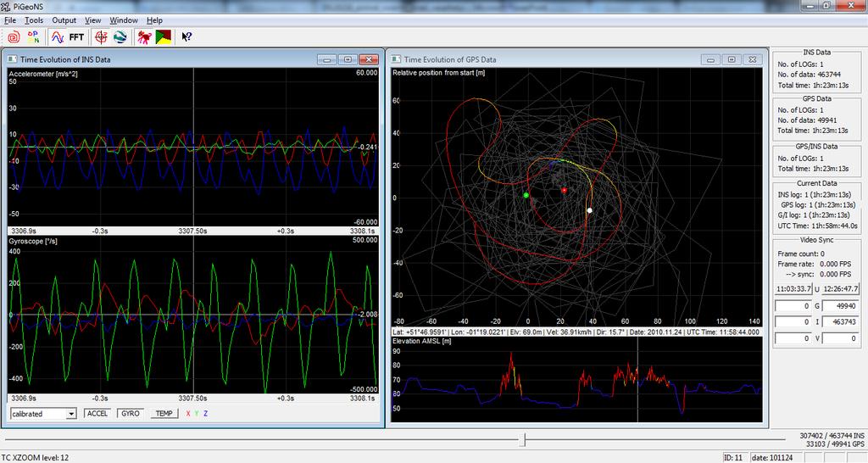Image resolution: width=868 pixels, height=463 pixels.
Task: Click the 'date: 101124' status bar entry
Action: 771,457
